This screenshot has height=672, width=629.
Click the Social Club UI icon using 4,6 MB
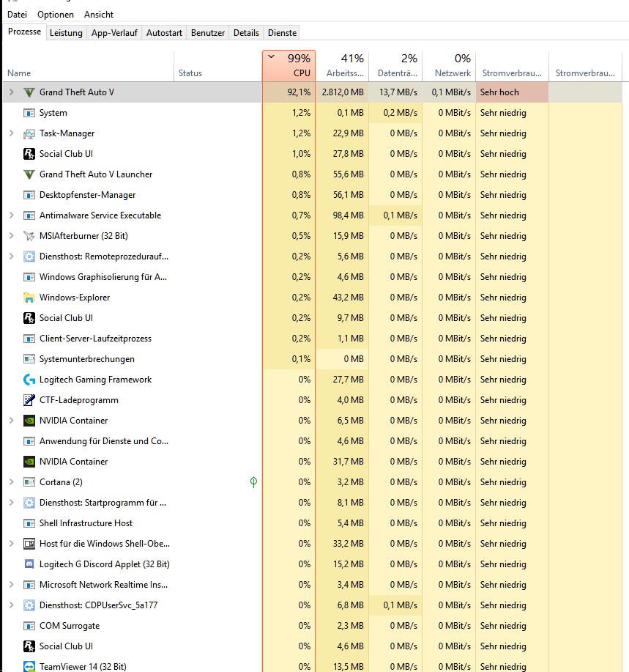click(x=29, y=646)
